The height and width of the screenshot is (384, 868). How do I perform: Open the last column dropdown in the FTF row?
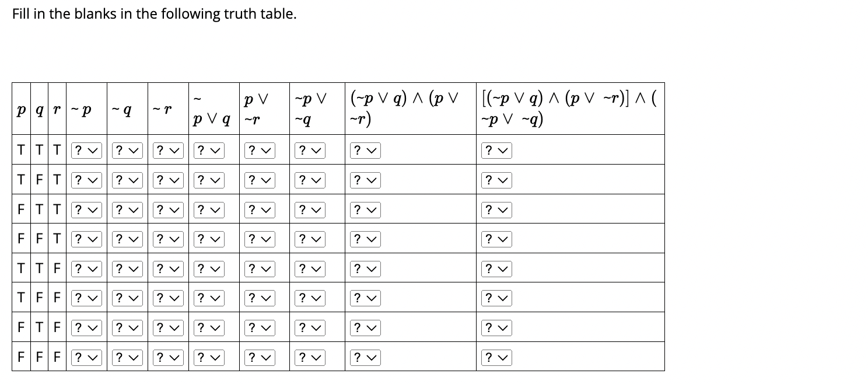tap(496, 327)
